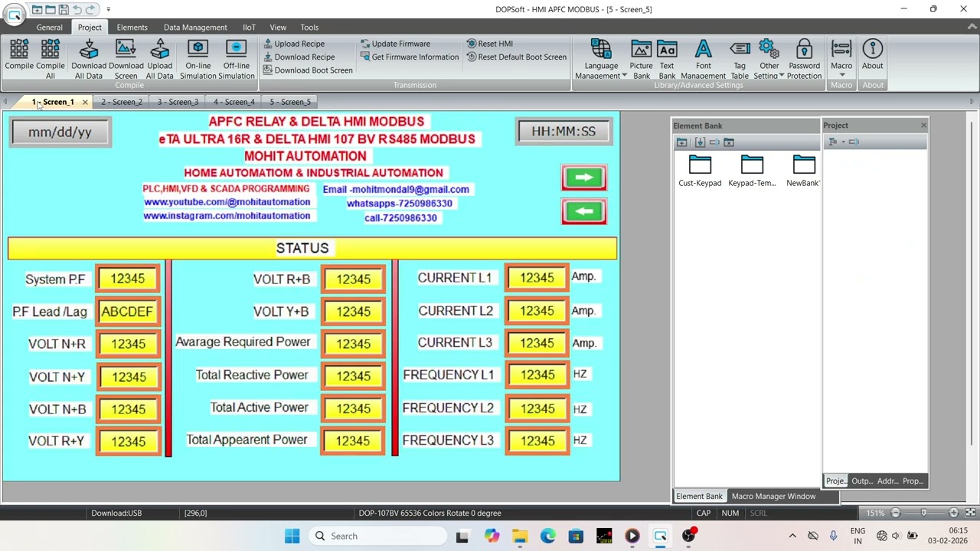The width and height of the screenshot is (980, 551).
Task: Open the IIoT ribbon tab
Action: point(249,27)
